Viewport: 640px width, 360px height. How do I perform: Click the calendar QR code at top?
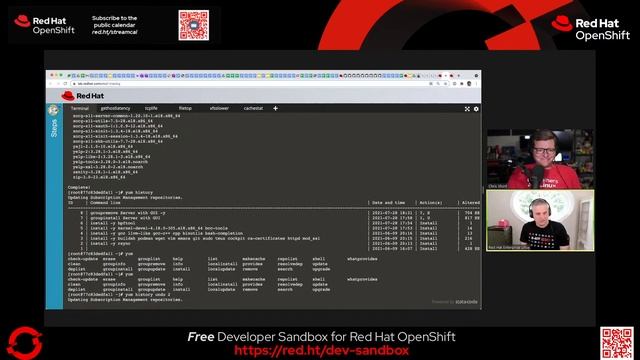[x=193, y=25]
